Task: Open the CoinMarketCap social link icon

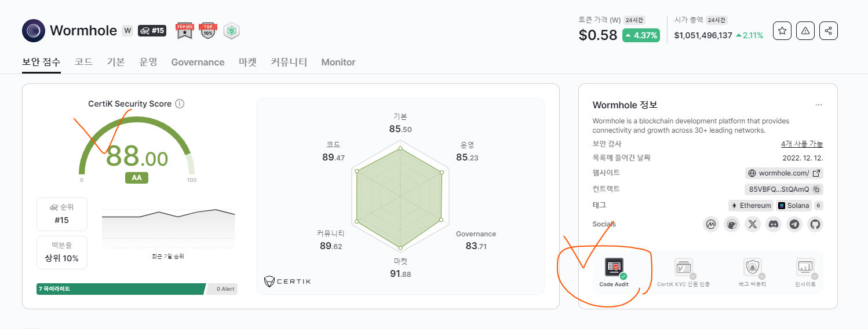Action: coord(711,224)
